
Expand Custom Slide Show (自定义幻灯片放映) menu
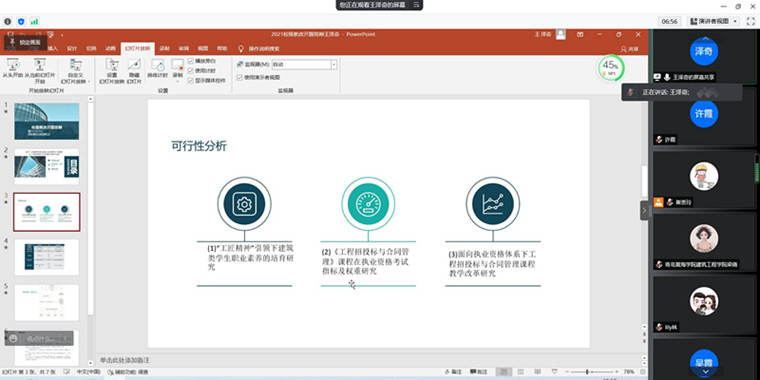(x=75, y=71)
